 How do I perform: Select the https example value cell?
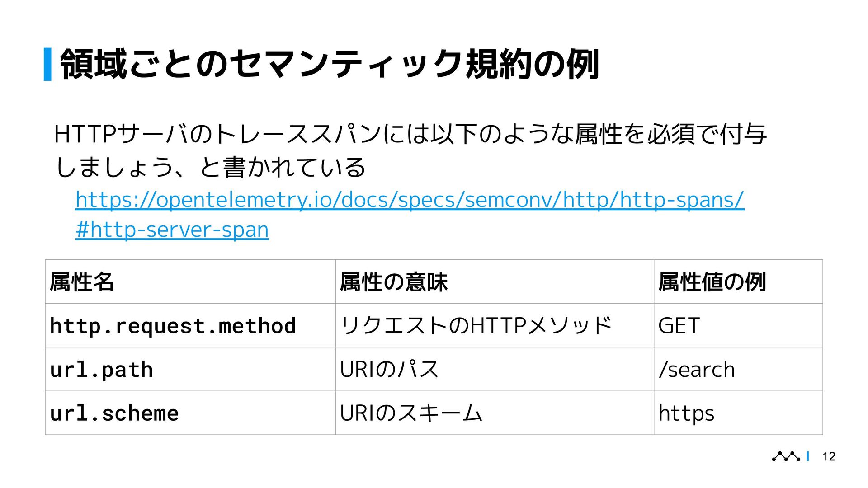click(x=738, y=413)
